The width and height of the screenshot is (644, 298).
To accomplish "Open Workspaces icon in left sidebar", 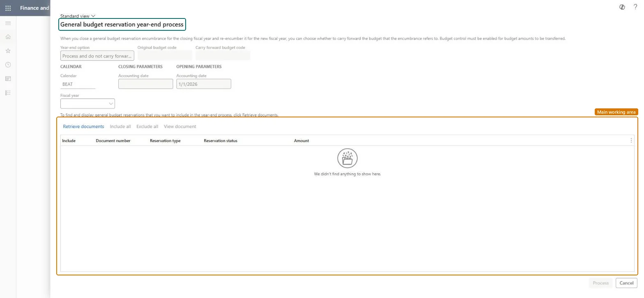I will [x=8, y=79].
